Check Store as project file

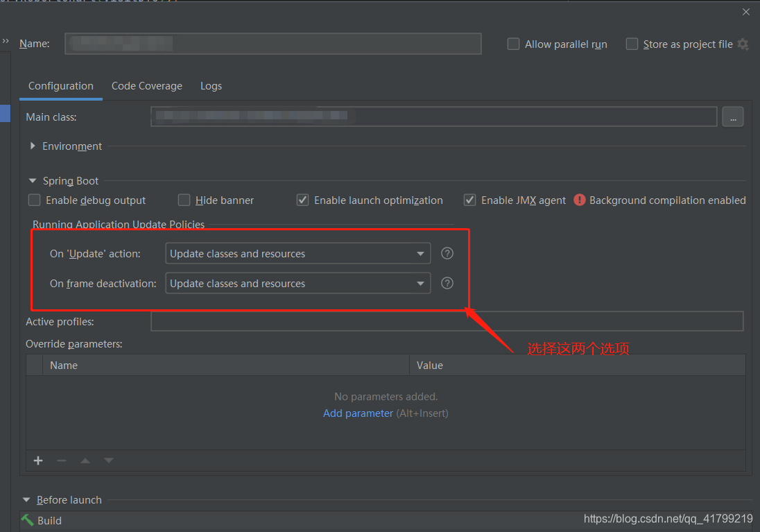point(632,44)
